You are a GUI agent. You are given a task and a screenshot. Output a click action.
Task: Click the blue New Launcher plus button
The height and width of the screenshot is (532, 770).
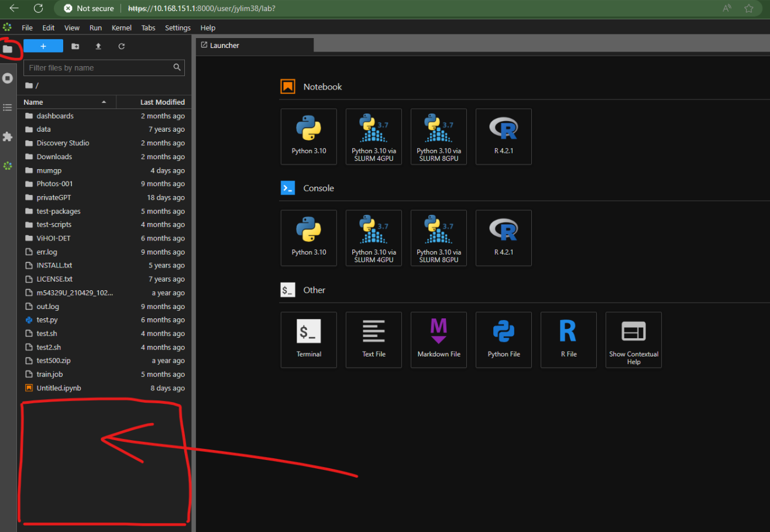pos(43,46)
